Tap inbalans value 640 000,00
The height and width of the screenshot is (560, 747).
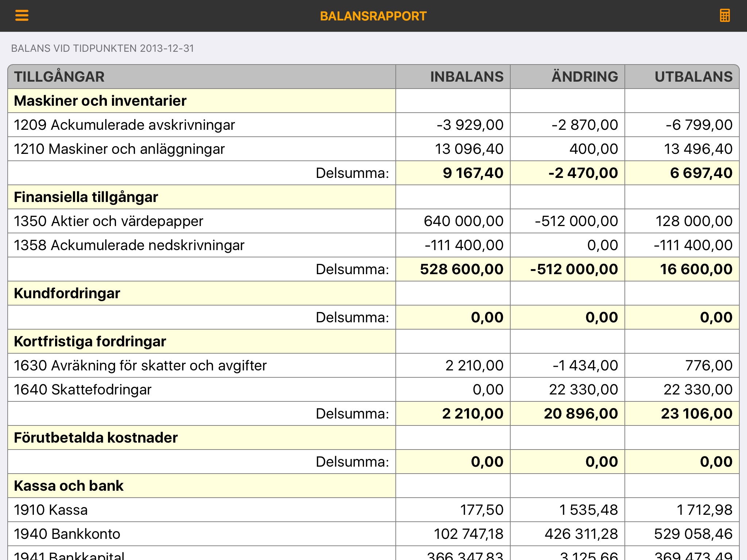[x=464, y=221]
